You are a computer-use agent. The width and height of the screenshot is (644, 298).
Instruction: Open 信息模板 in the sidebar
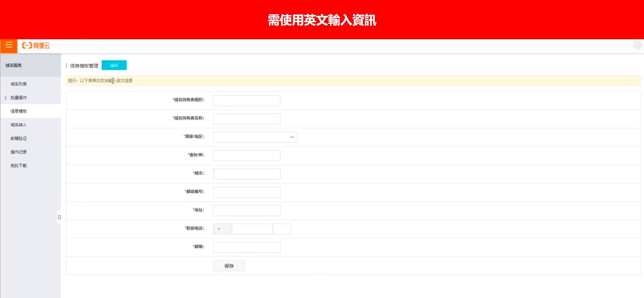pyautogui.click(x=19, y=111)
